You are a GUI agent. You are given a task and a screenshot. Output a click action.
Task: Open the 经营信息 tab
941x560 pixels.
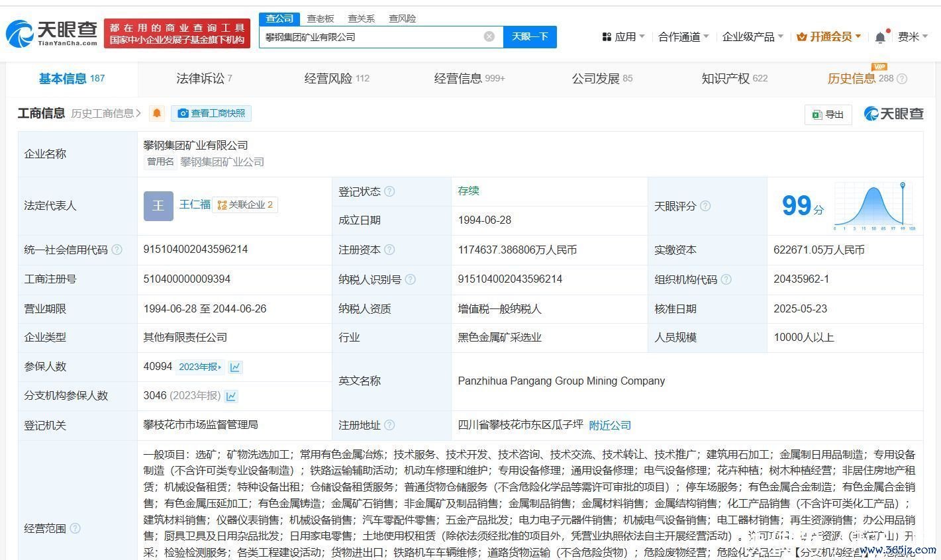470,79
